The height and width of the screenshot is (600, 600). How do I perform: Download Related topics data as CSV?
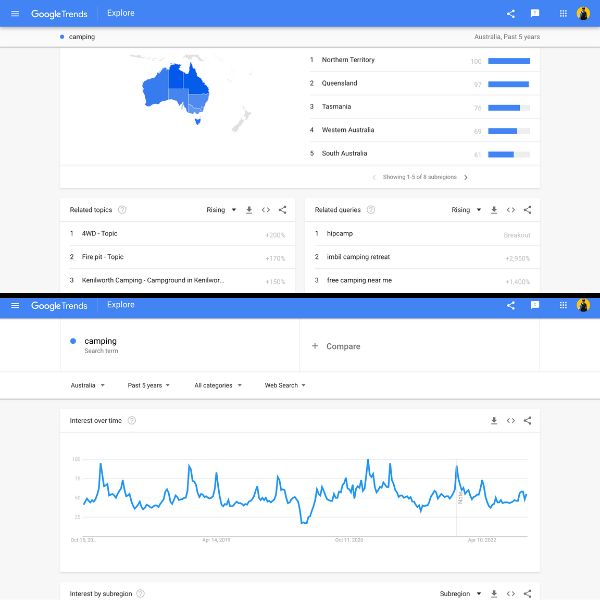point(249,210)
